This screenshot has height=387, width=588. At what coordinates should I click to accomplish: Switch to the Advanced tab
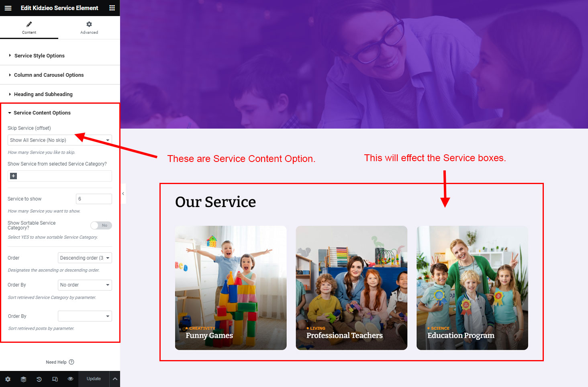89,28
